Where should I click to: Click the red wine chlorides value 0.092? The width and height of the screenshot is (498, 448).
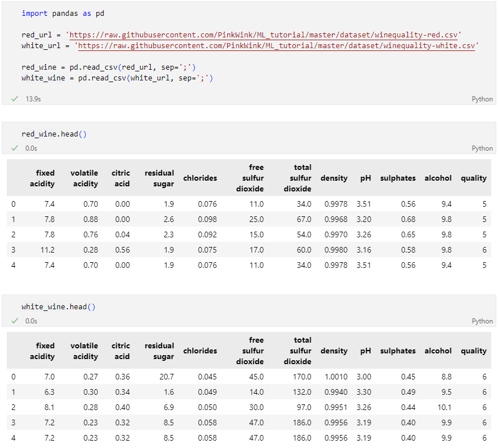[x=207, y=234]
